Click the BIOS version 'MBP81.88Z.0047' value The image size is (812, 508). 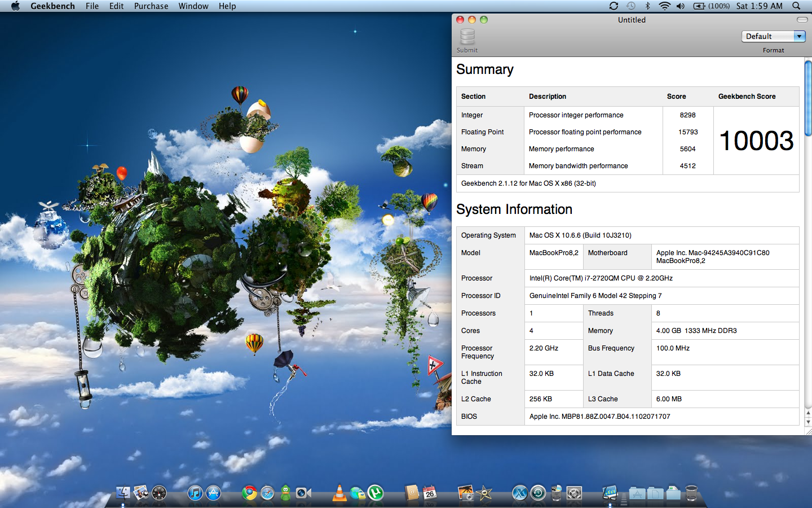point(600,417)
